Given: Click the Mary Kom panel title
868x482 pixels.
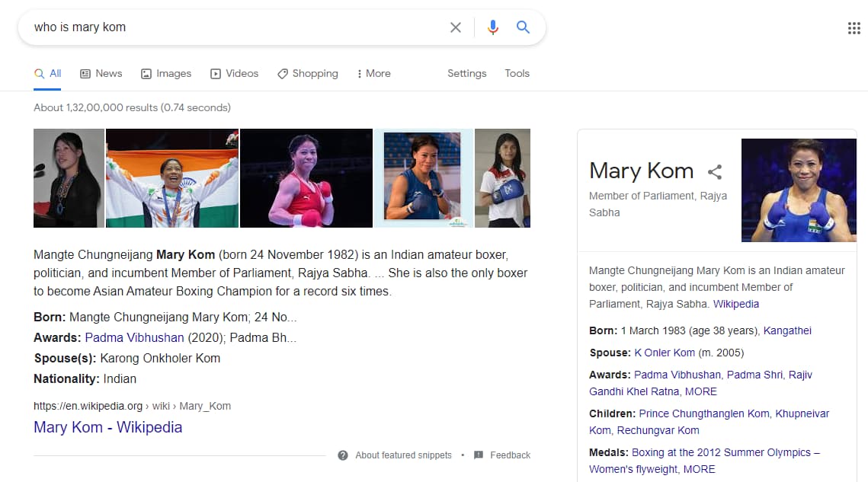Looking at the screenshot, I should (x=641, y=171).
